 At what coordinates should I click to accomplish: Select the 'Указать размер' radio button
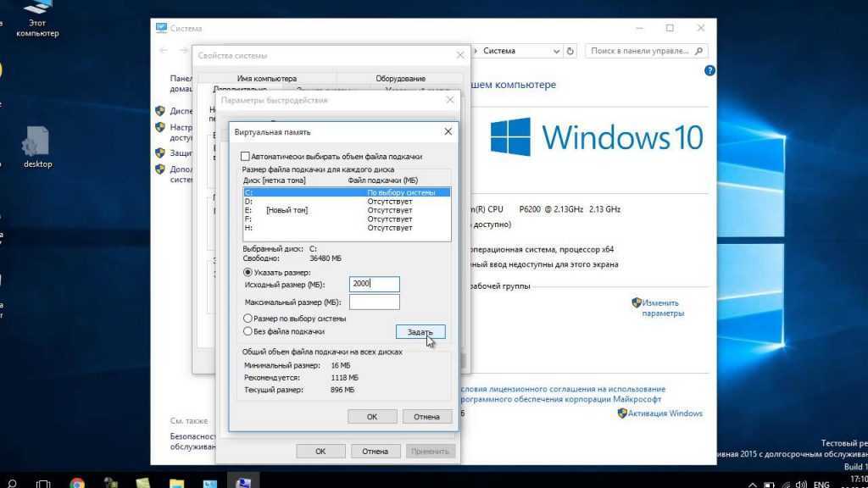pos(248,272)
